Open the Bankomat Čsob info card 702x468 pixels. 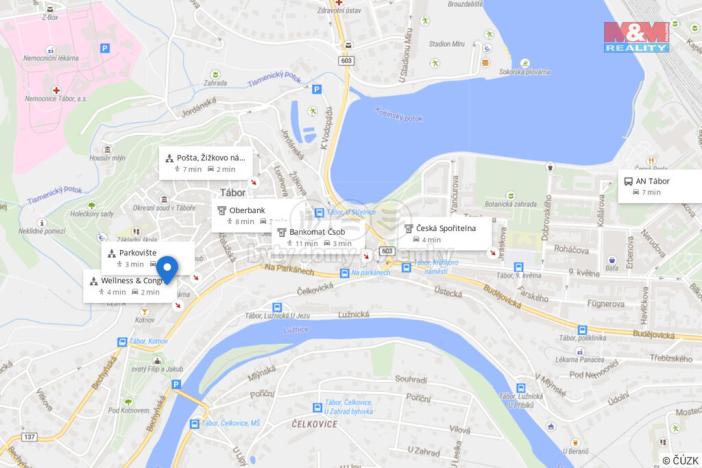pos(318,237)
